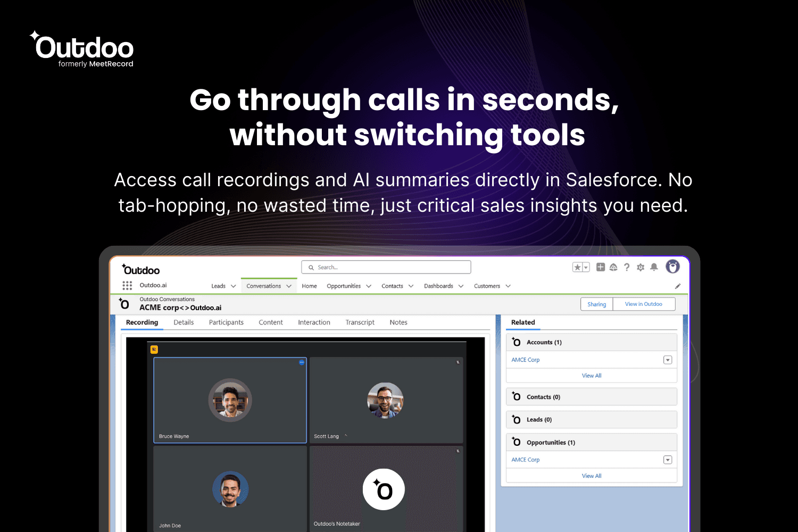Expand the Contacts nav chevron
The image size is (798, 532).
(411, 286)
